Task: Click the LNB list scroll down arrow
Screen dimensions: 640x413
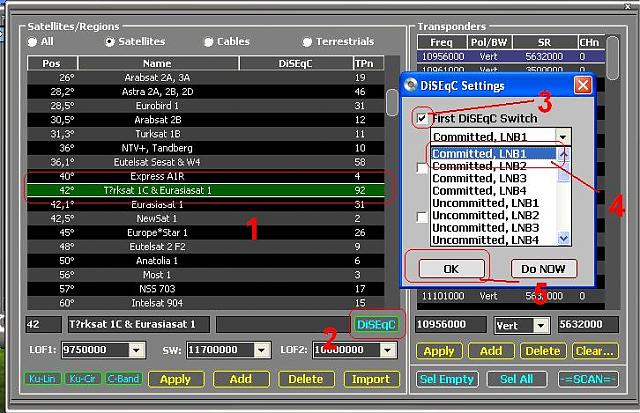Action: coord(564,238)
